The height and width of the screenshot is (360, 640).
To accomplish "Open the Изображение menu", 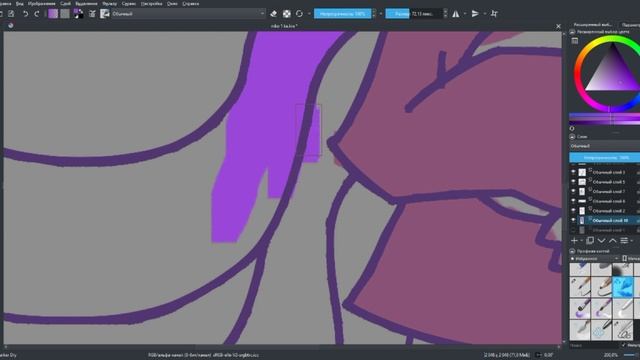I will click(42, 4).
